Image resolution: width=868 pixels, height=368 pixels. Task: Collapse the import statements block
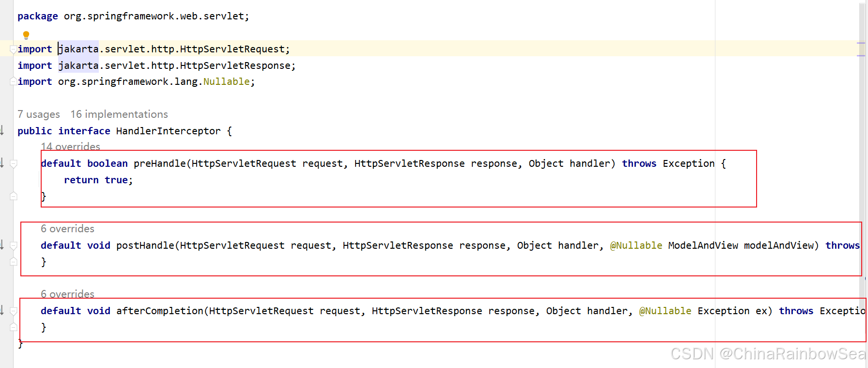tap(13, 49)
